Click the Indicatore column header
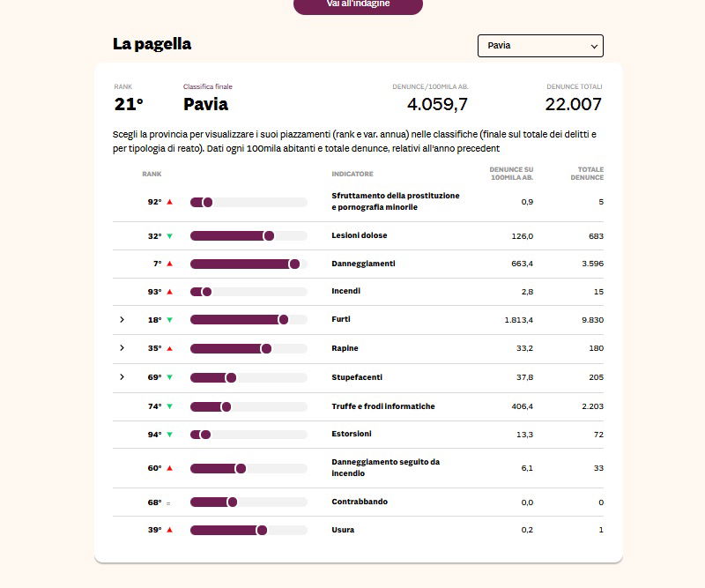This screenshot has height=588, width=705. [352, 174]
